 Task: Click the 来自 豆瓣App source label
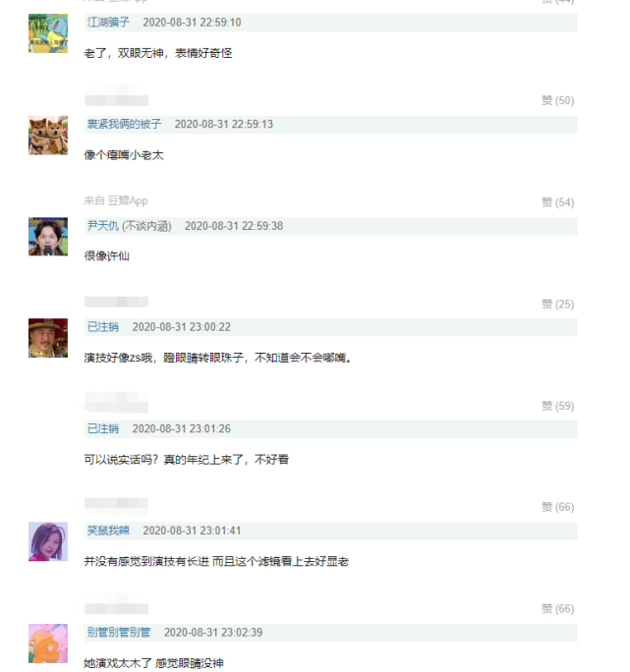click(116, 200)
